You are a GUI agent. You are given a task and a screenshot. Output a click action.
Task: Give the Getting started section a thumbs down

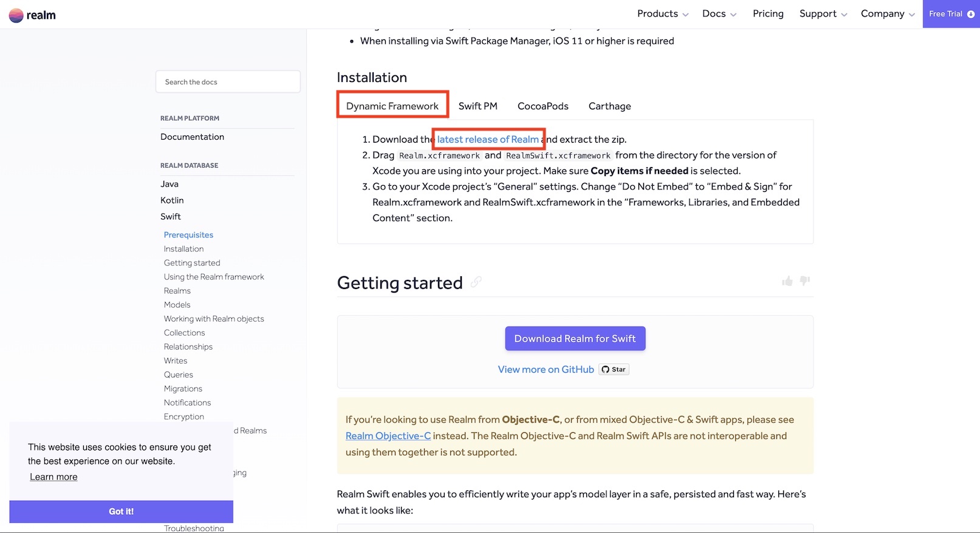pos(805,280)
